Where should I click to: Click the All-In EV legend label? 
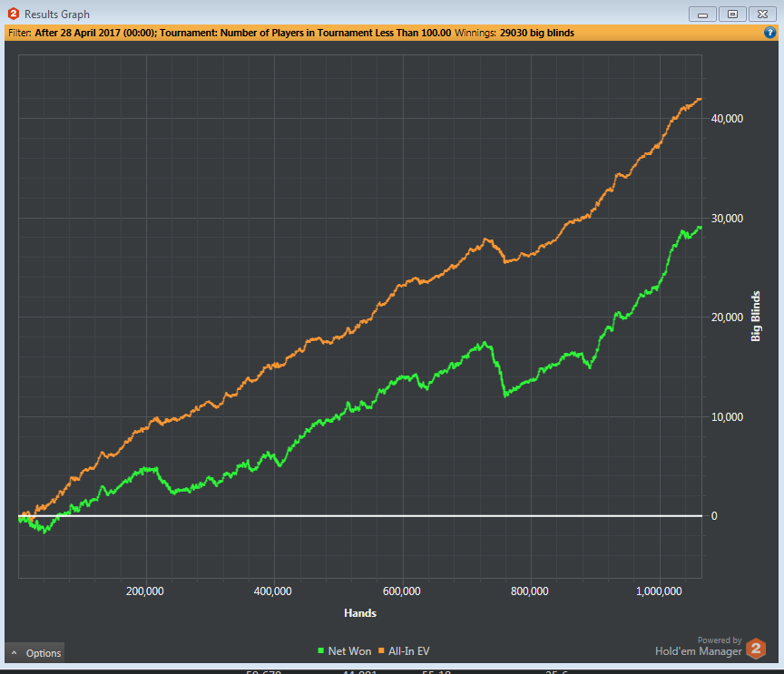(x=409, y=651)
